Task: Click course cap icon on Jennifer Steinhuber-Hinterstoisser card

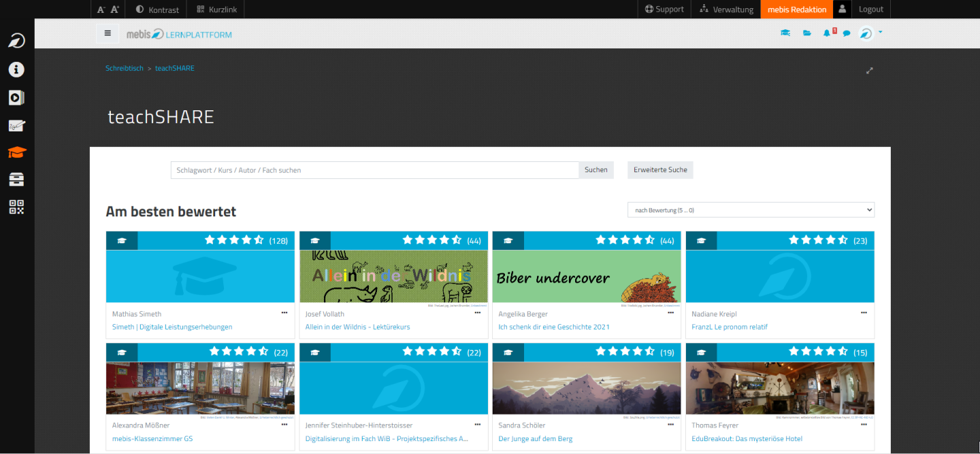Action: click(315, 352)
